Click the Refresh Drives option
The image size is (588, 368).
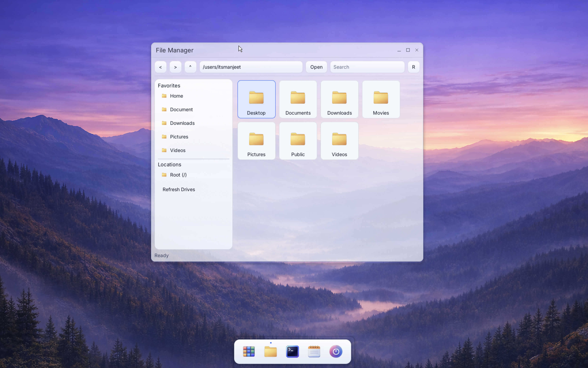(179, 189)
